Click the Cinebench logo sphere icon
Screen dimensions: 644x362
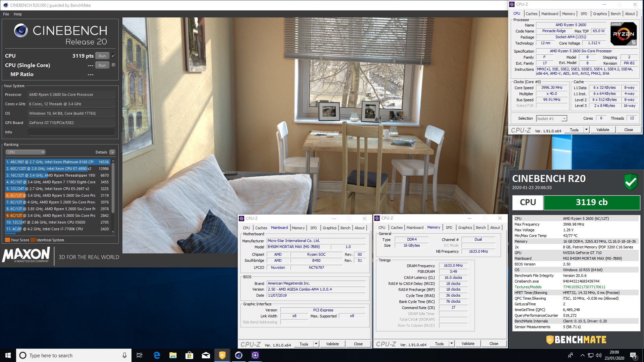tap(21, 31)
